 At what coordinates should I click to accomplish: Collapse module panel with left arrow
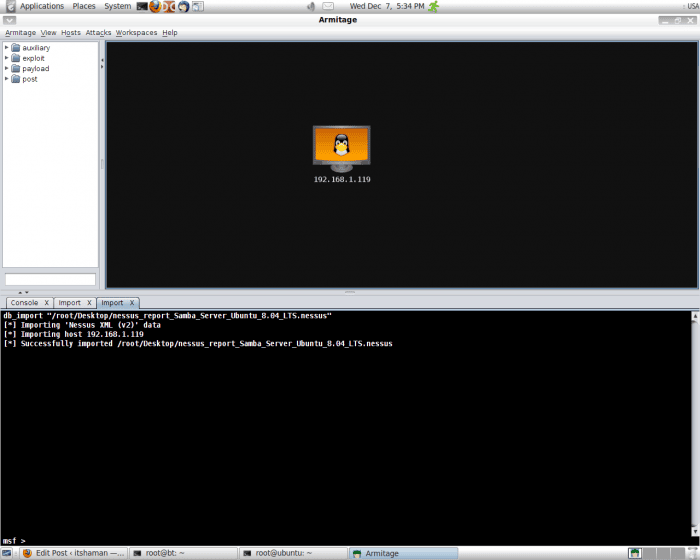(102, 60)
